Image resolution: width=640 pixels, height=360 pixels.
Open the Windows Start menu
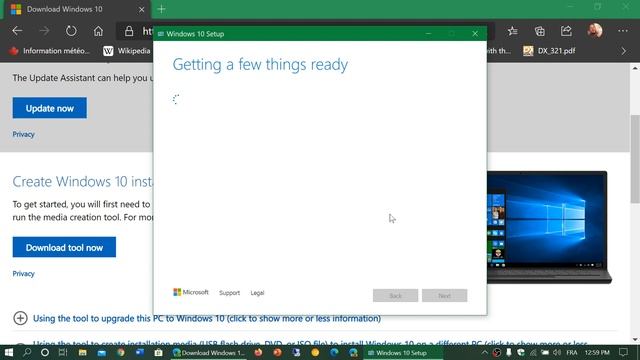[9, 353]
